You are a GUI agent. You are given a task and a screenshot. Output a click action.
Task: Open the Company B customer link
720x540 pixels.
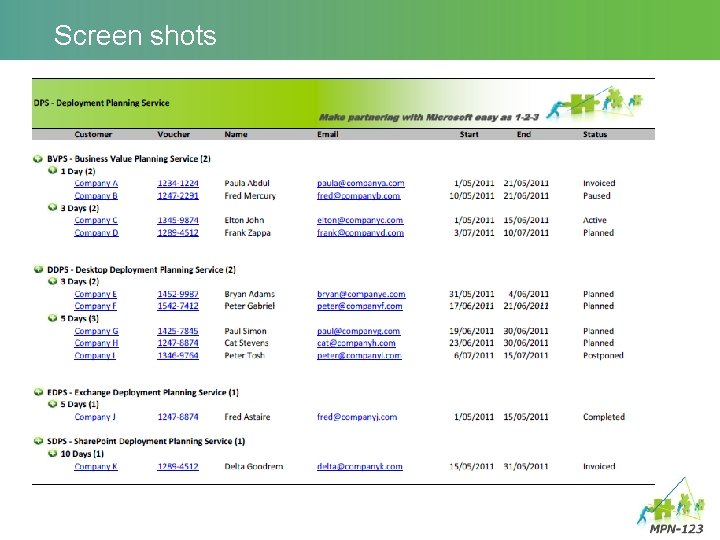pyautogui.click(x=96, y=196)
